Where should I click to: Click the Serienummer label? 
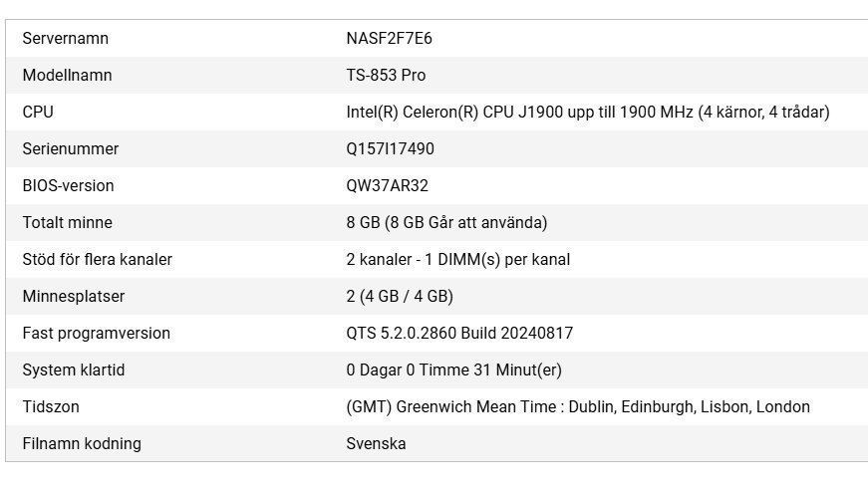70,149
